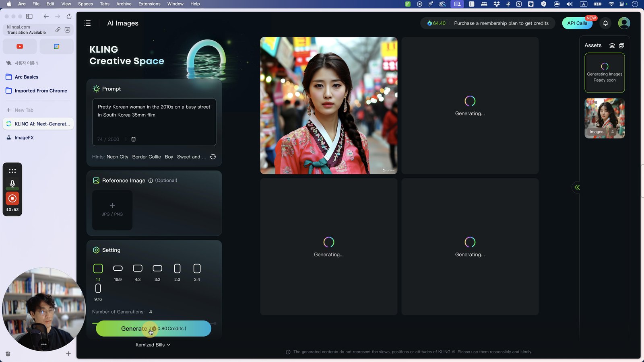Select the 4:3 aspect ratio

tap(138, 272)
